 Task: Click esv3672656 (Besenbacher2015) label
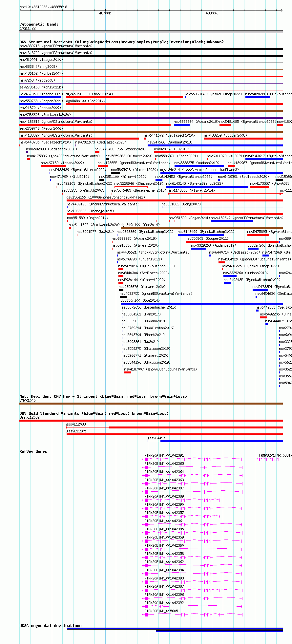coord(149,307)
